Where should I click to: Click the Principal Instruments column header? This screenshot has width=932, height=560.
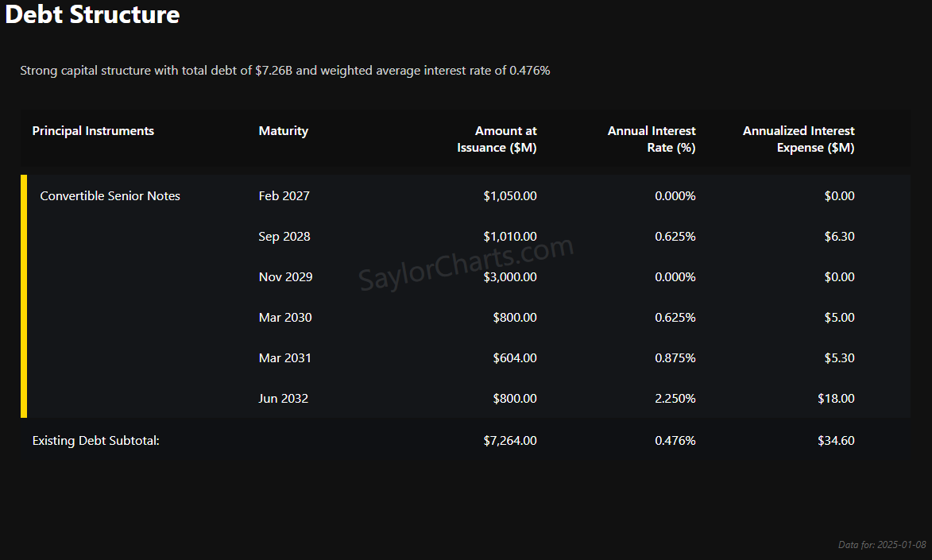click(93, 131)
